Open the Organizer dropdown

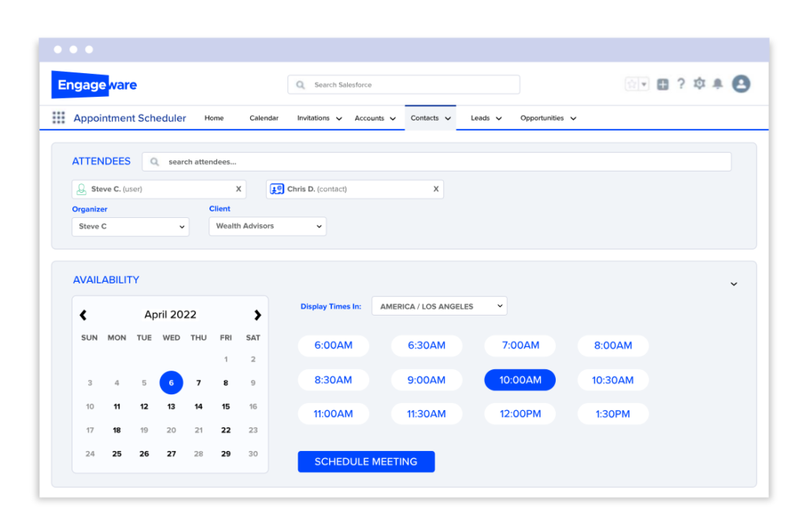[x=130, y=226]
